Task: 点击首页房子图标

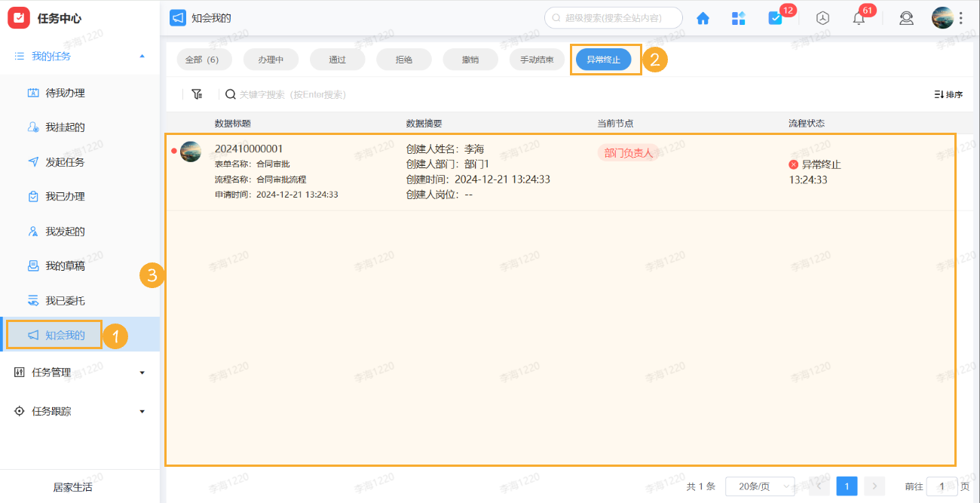Action: click(703, 17)
